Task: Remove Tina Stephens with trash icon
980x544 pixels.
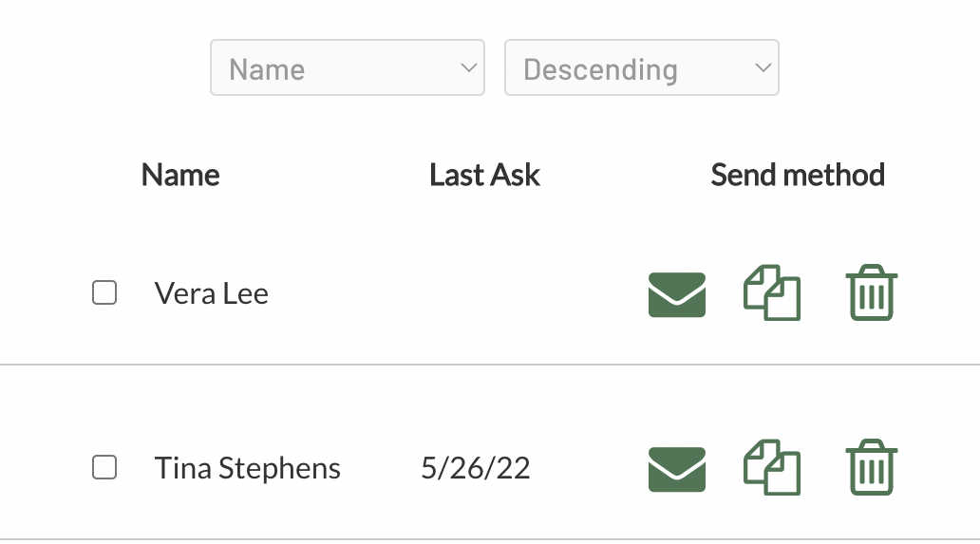Action: [872, 467]
